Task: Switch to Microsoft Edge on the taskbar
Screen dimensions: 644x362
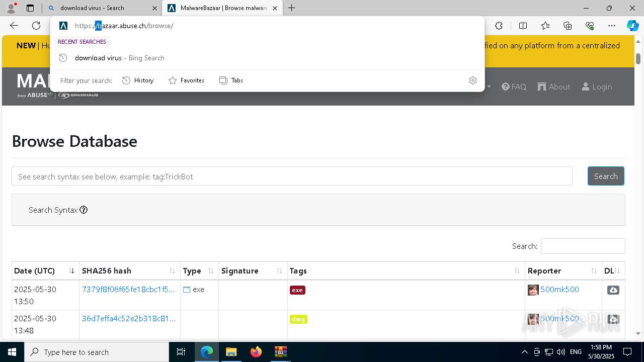Action: pyautogui.click(x=207, y=352)
